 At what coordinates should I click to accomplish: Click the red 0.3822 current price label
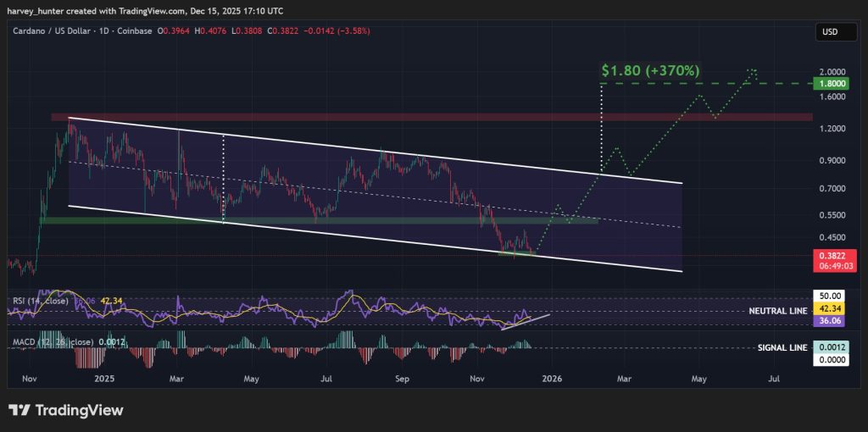tap(827, 254)
